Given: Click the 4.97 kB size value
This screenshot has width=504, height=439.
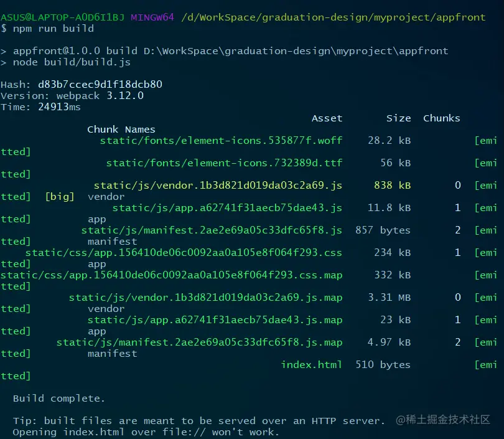Looking at the screenshot, I should pos(390,342).
